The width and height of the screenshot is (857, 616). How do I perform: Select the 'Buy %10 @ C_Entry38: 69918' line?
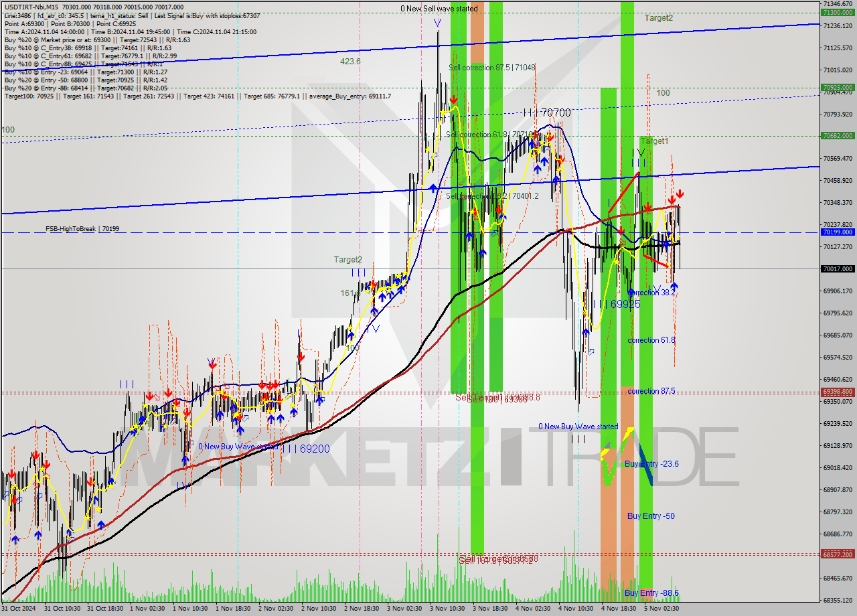[87, 48]
